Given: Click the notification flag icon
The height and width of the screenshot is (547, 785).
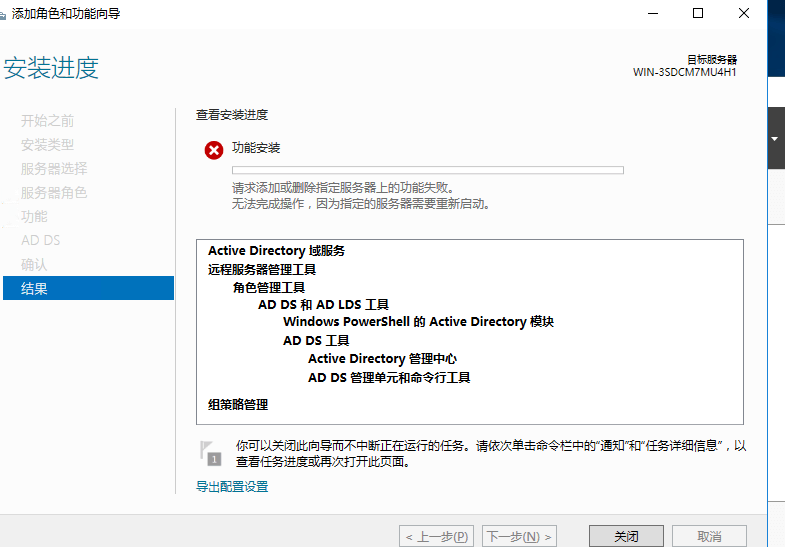Looking at the screenshot, I should 207,453.
